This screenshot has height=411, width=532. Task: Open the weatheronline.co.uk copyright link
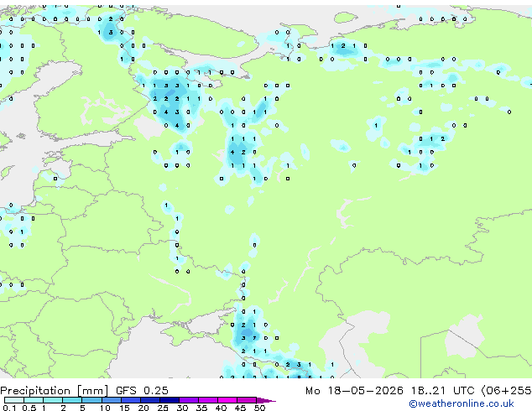click(x=462, y=403)
